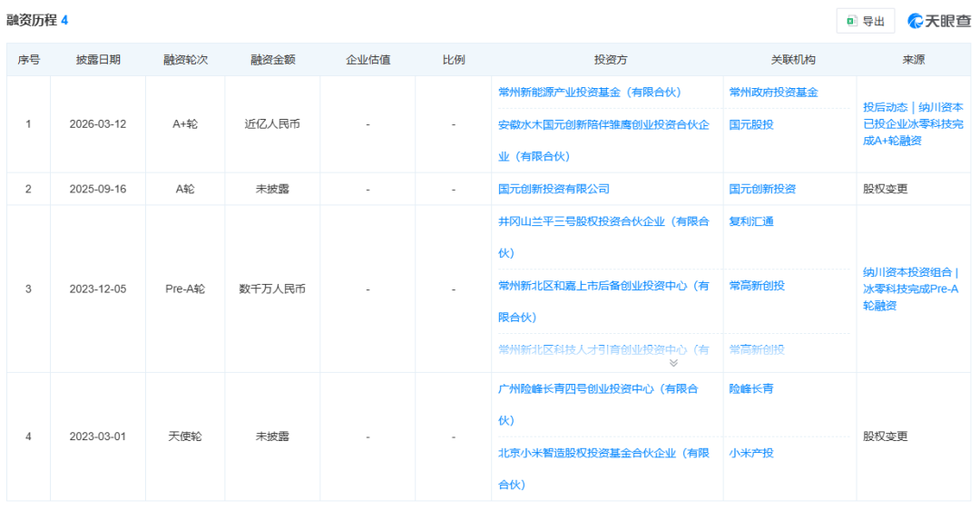
Task: Open 常州新北区科技人才引育创业投资中心 link
Action: coord(603,350)
